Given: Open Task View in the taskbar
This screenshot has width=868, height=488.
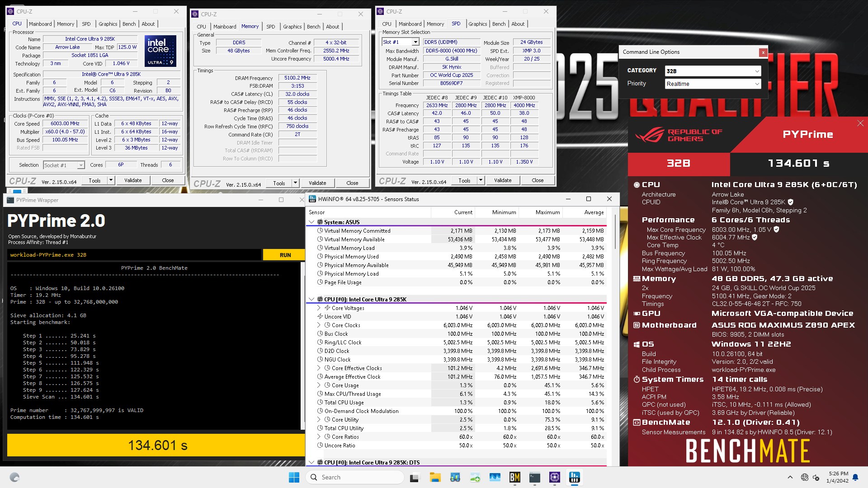Looking at the screenshot, I should pos(415,477).
